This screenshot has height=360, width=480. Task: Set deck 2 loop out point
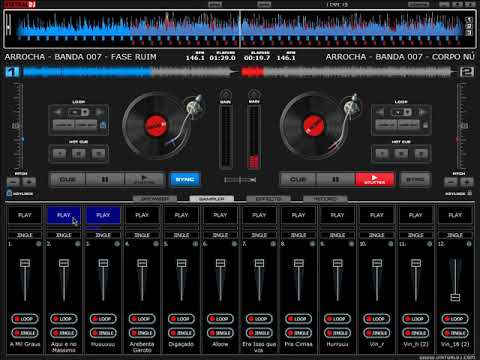point(409,125)
